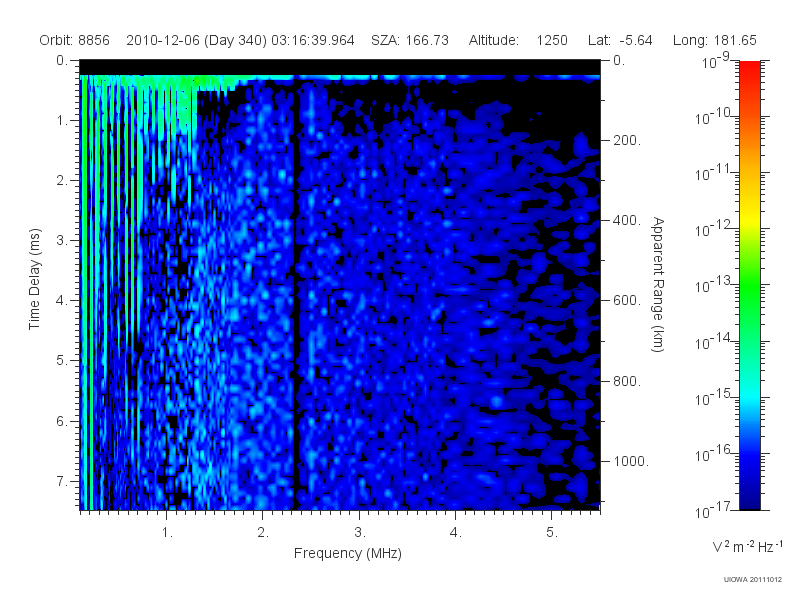Click the 'UIOWA 20111012' credit text

coord(753,580)
